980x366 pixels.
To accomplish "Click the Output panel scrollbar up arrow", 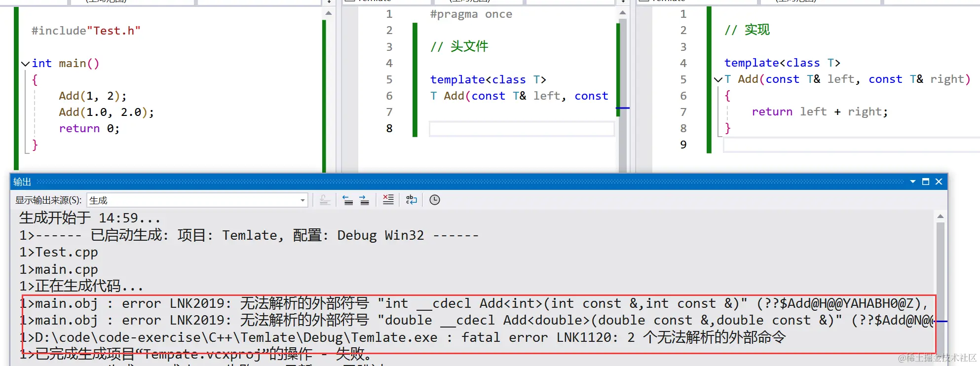I will point(941,216).
